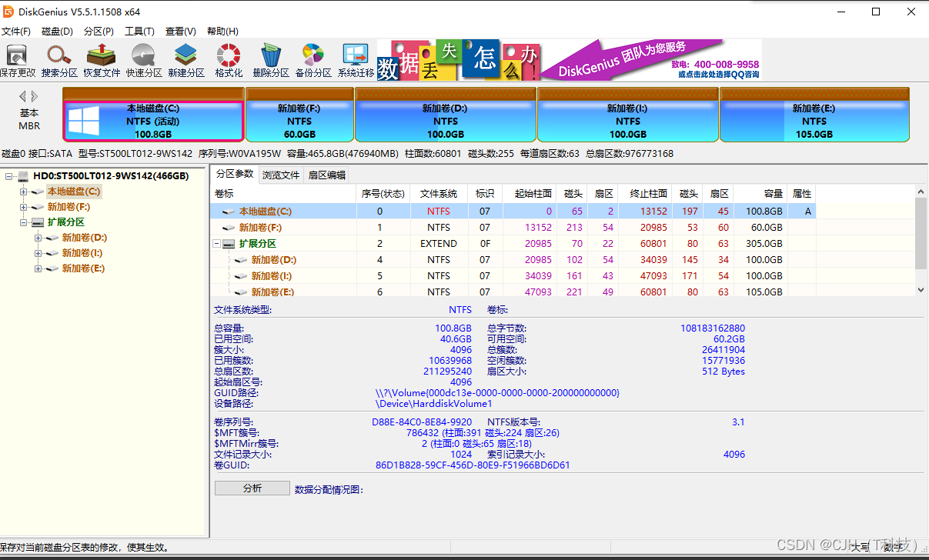Click the 新建分区 icon

(185, 60)
